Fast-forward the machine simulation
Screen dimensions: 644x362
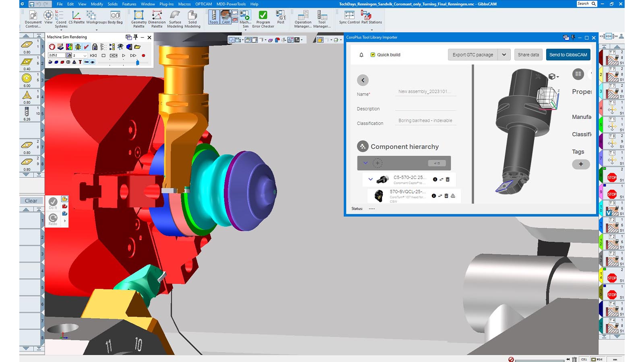tap(133, 56)
